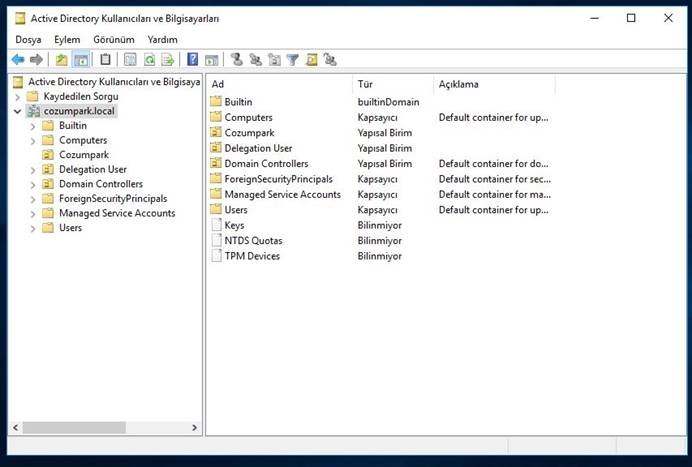This screenshot has height=467, width=692.
Task: Expand the Domain Controllers tree node
Action: (x=33, y=185)
